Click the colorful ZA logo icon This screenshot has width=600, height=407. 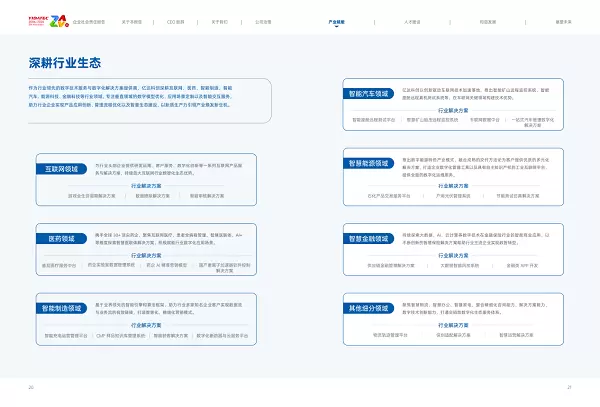click(56, 20)
